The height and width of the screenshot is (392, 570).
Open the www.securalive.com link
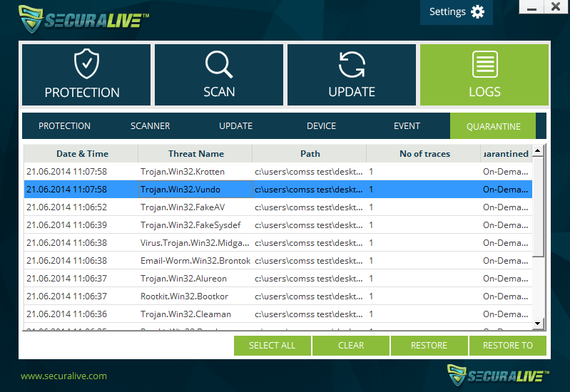point(63,376)
